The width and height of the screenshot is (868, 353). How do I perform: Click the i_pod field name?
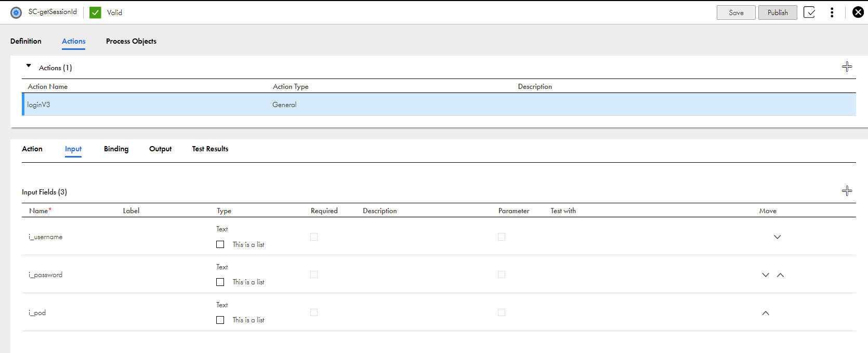(x=37, y=312)
